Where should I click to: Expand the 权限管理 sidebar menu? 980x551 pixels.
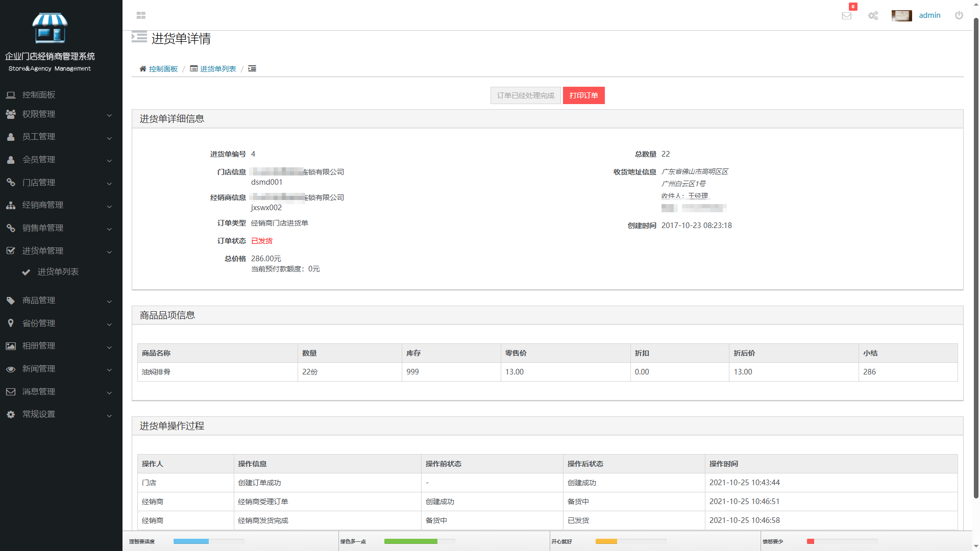(39, 114)
